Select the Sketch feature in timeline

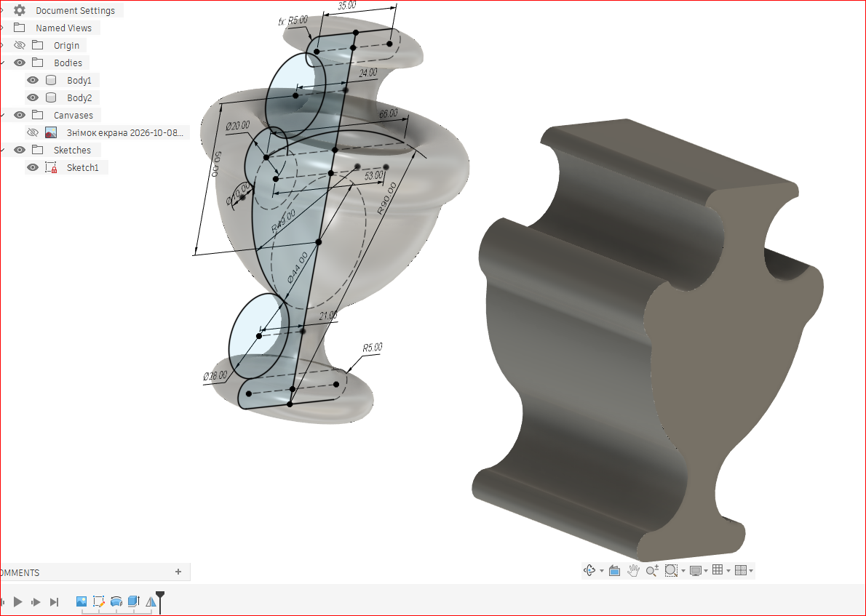99,601
